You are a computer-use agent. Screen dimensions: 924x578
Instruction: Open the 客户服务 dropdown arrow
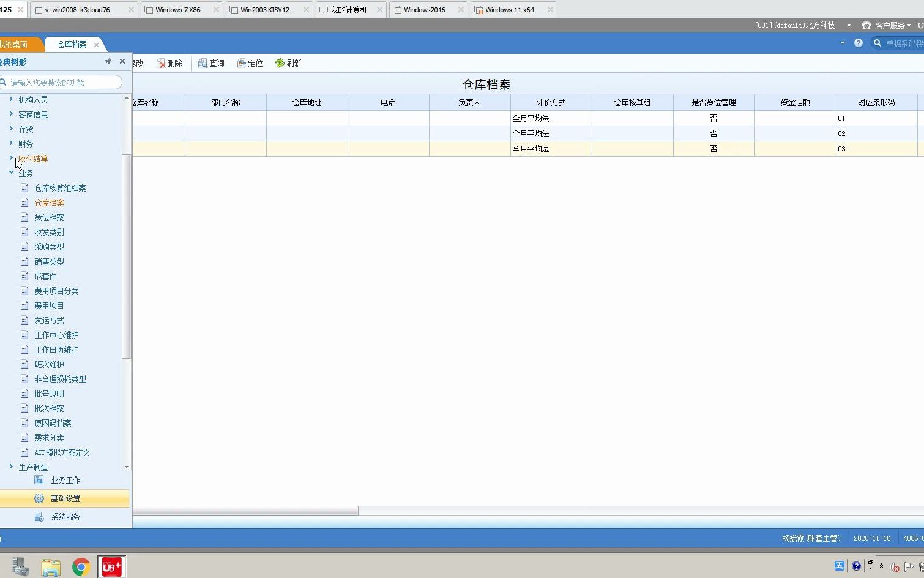(x=909, y=26)
